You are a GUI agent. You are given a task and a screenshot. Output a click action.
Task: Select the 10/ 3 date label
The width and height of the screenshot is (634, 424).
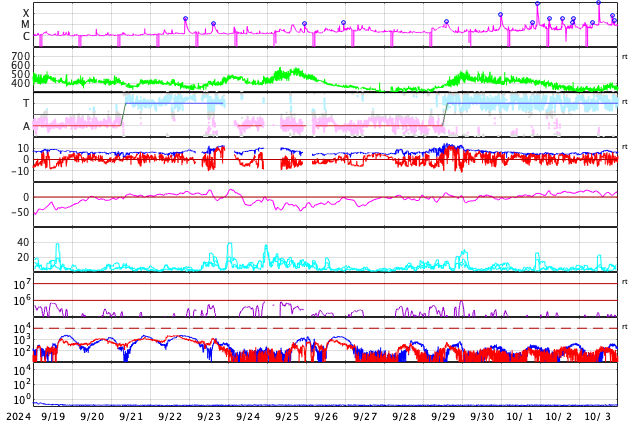598,416
